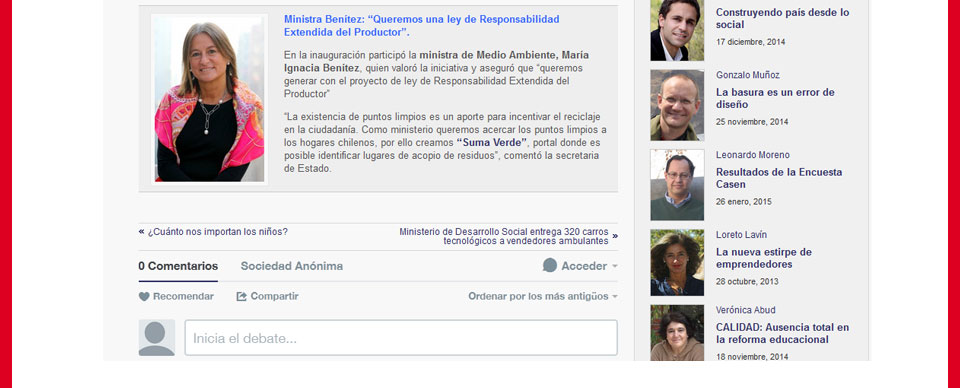This screenshot has width=960, height=388.
Task: Click the Compartir share icon
Action: pos(242,296)
